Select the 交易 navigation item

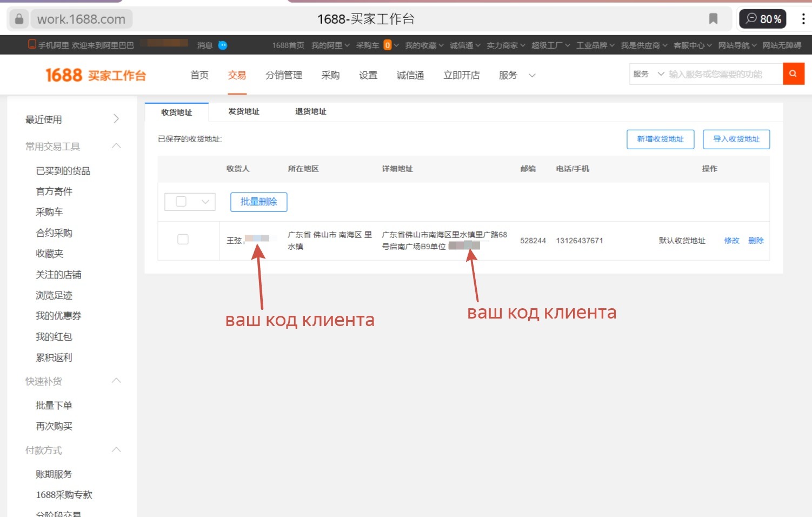pos(237,75)
